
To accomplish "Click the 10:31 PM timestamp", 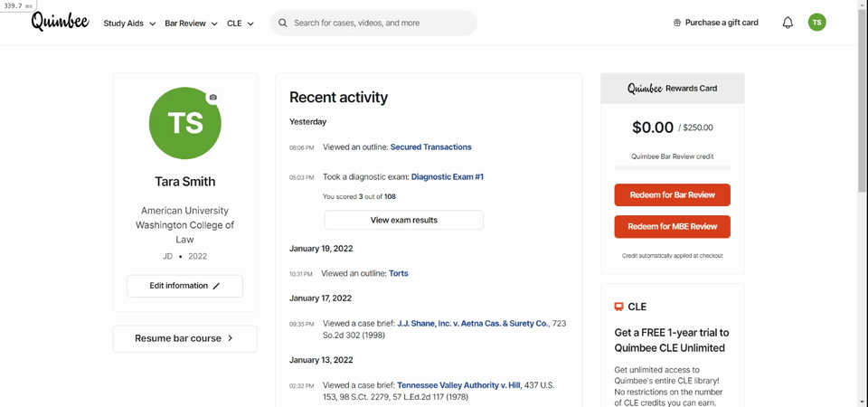I will click(x=300, y=274).
